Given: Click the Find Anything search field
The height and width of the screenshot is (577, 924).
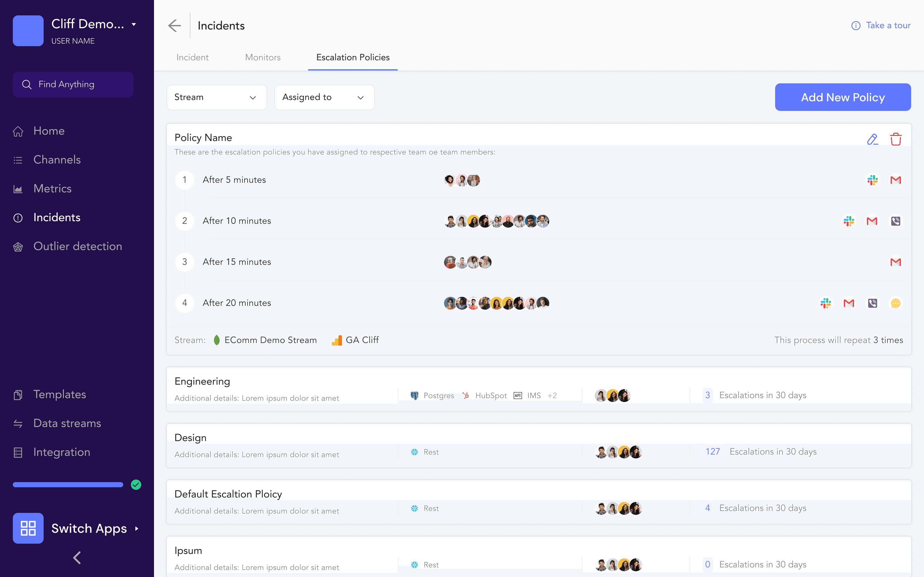Looking at the screenshot, I should pos(73,84).
